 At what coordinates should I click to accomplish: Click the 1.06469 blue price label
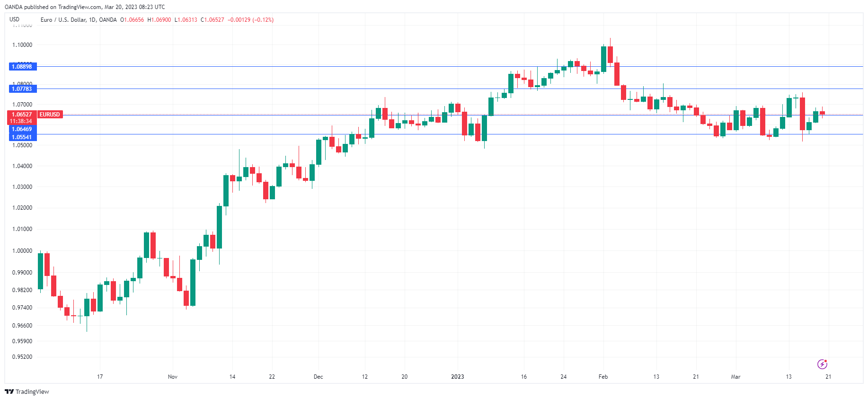[22, 129]
